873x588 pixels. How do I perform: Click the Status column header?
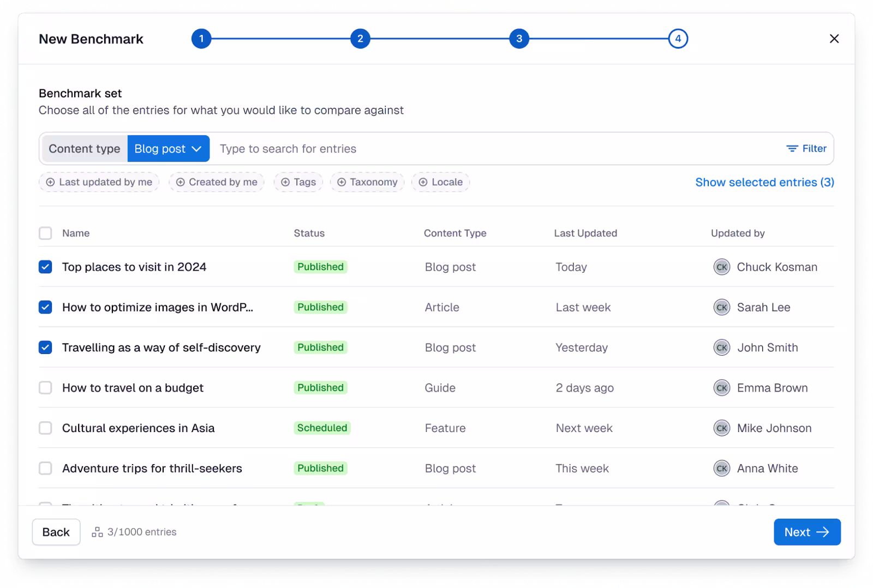(309, 233)
